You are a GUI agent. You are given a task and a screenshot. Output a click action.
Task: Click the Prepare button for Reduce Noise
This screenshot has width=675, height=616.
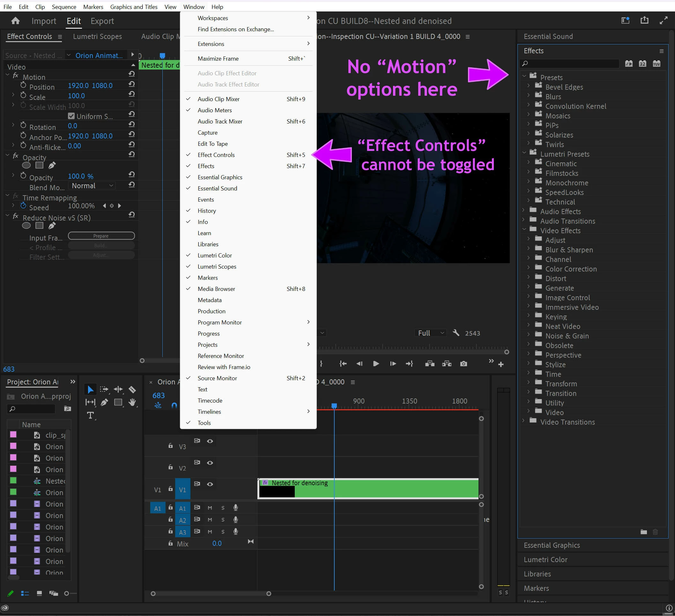[101, 236]
